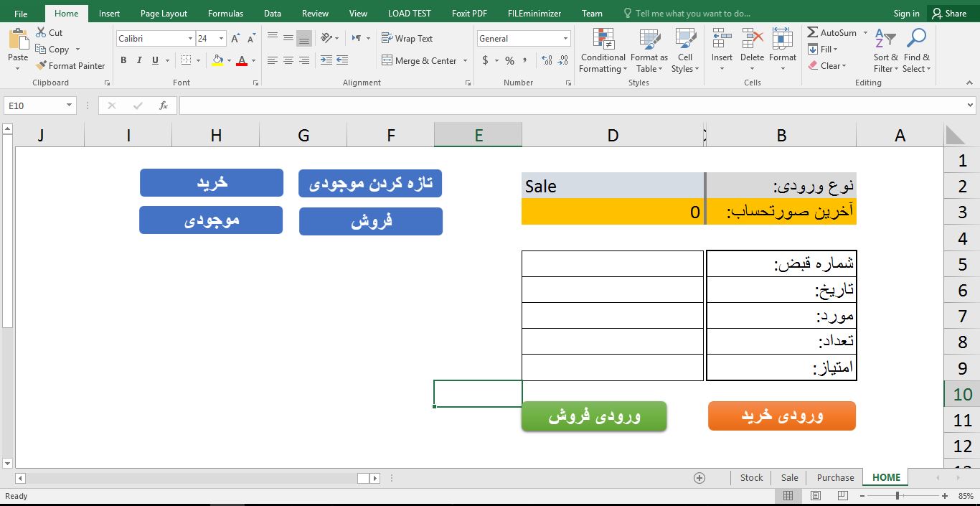Switch to Normal view in status bar
980x506 pixels.
tap(788, 496)
